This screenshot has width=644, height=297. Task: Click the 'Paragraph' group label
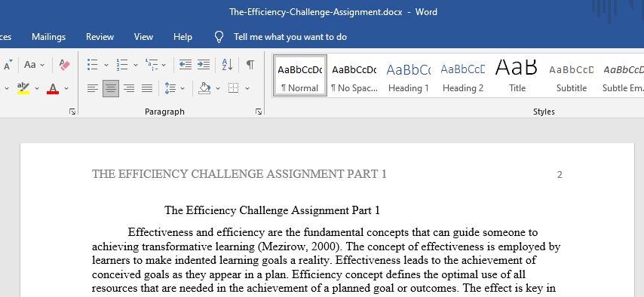click(x=164, y=112)
